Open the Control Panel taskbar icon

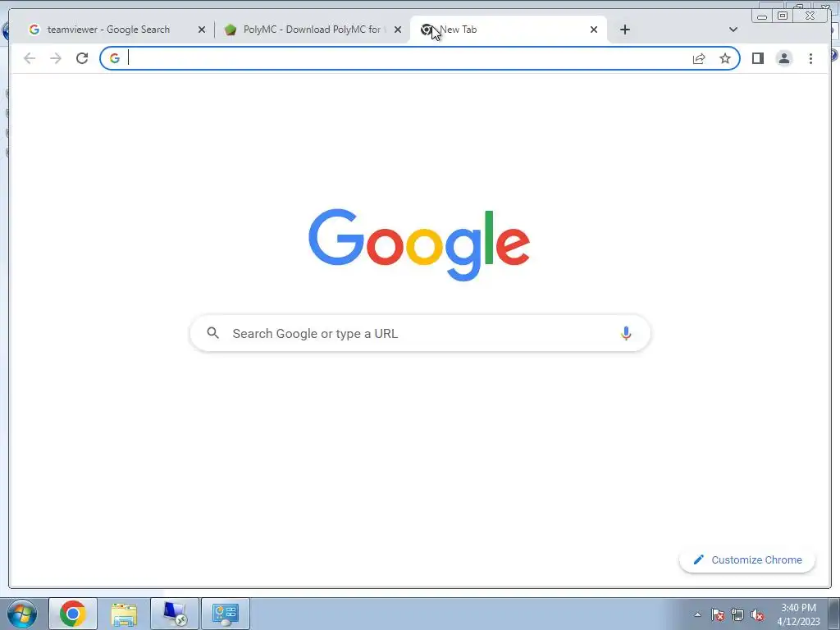point(226,614)
